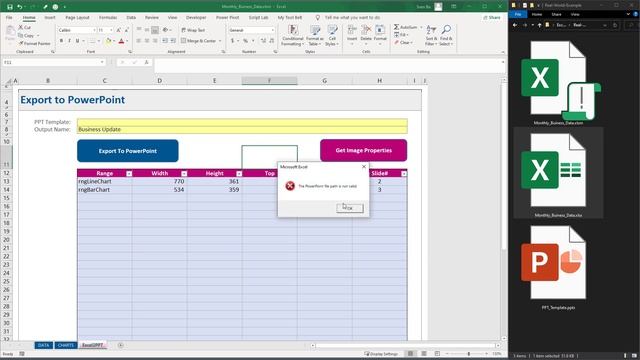Click the Fill down icon in Editing
The height and width of the screenshot is (360, 640).
point(396,35)
